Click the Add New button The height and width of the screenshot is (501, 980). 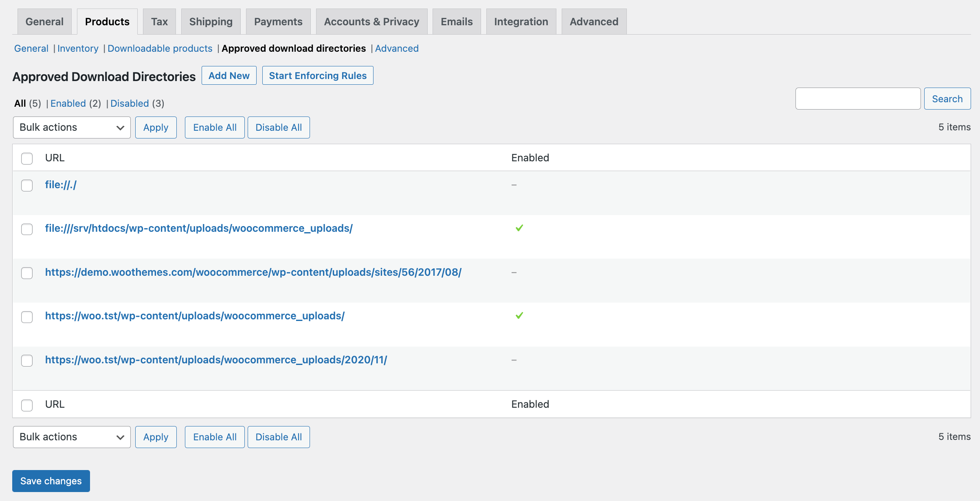pos(229,75)
